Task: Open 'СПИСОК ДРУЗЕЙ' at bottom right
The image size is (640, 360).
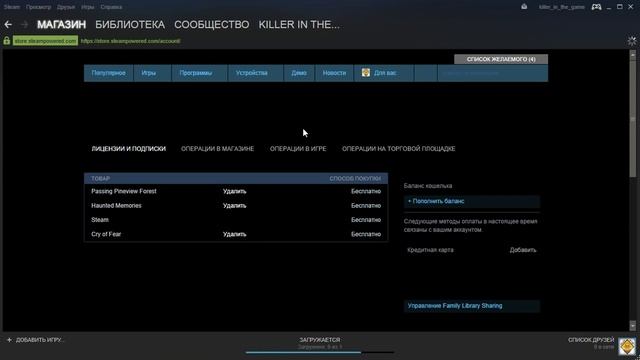Action: coord(591,340)
